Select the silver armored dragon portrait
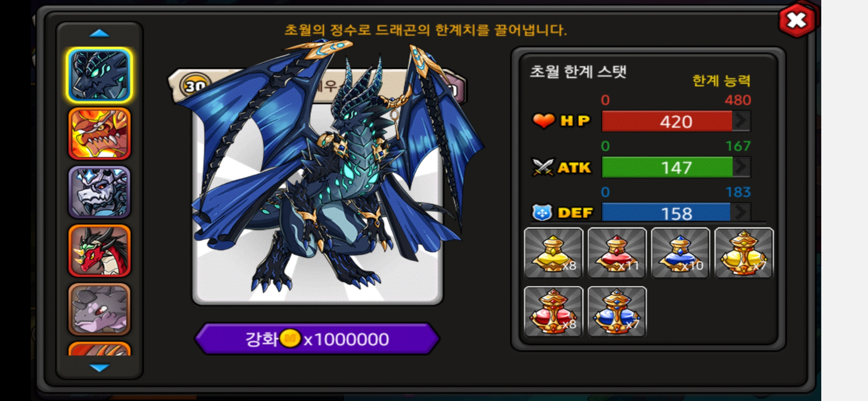 click(x=99, y=192)
